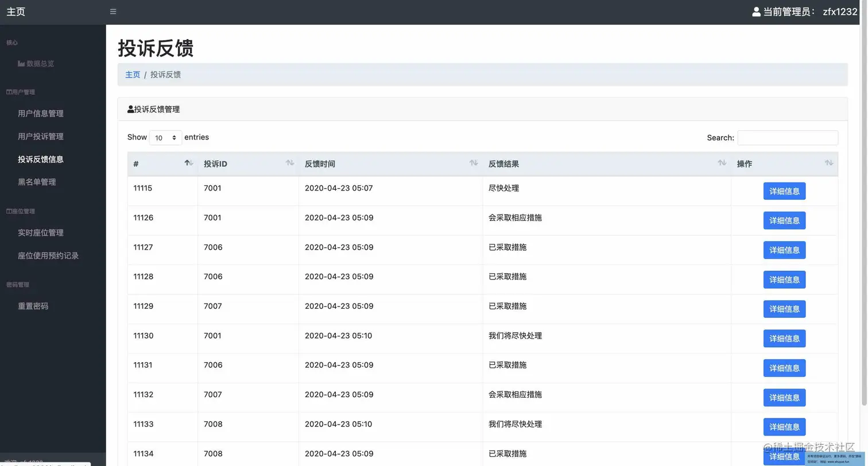
Task: Click the 用户管理 sidebar section heading
Action: 21,92
